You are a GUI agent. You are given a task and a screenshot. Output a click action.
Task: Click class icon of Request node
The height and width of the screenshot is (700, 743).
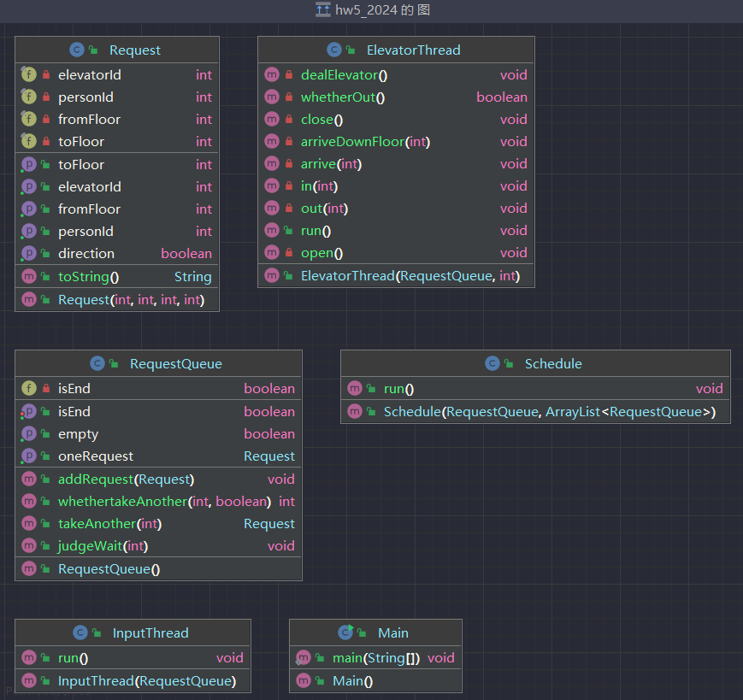(77, 50)
